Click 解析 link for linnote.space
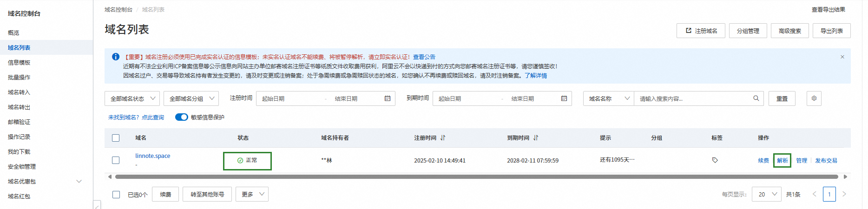This screenshot has width=868, height=209. tap(783, 161)
